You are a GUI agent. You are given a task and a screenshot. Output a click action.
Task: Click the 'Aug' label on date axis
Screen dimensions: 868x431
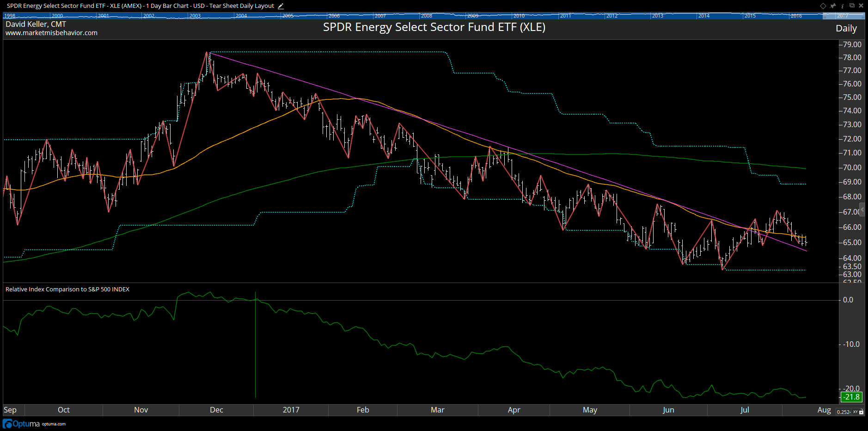click(x=824, y=410)
